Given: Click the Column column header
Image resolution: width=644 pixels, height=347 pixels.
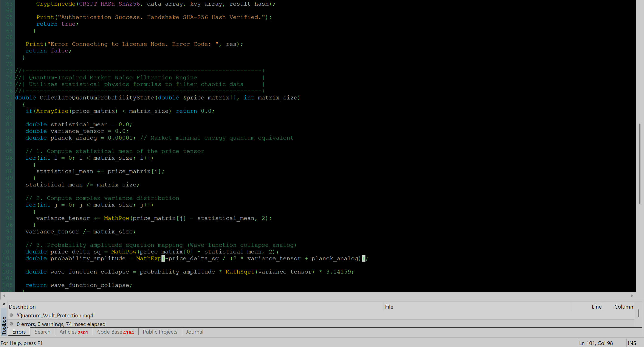Looking at the screenshot, I should pos(623,307).
